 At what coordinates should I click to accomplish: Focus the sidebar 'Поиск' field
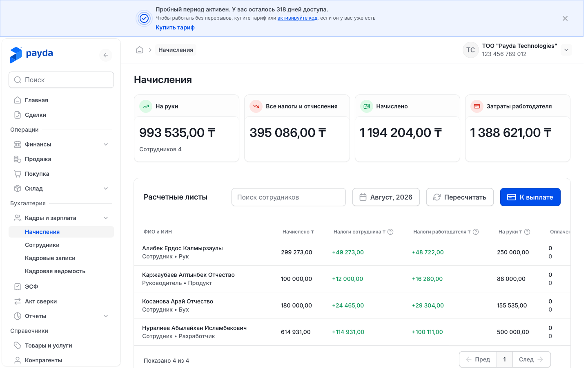pyautogui.click(x=61, y=80)
